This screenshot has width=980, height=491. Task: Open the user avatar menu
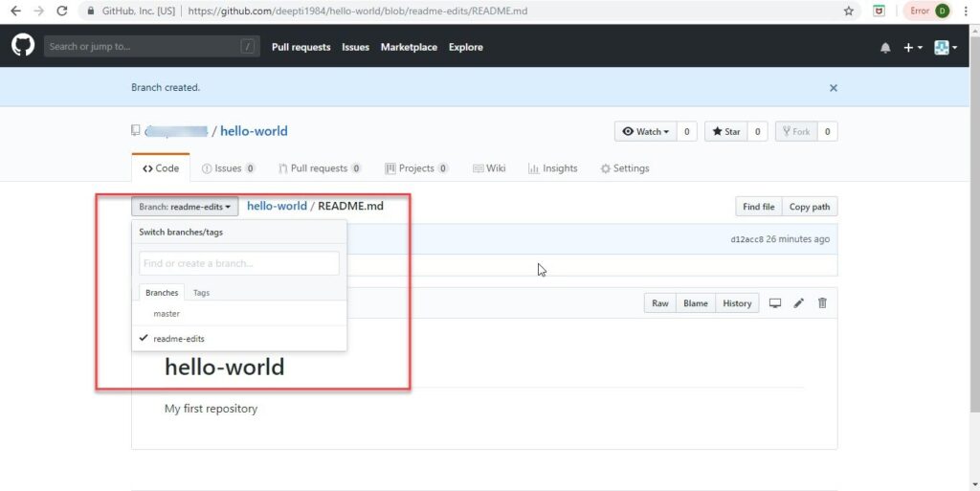coord(946,48)
